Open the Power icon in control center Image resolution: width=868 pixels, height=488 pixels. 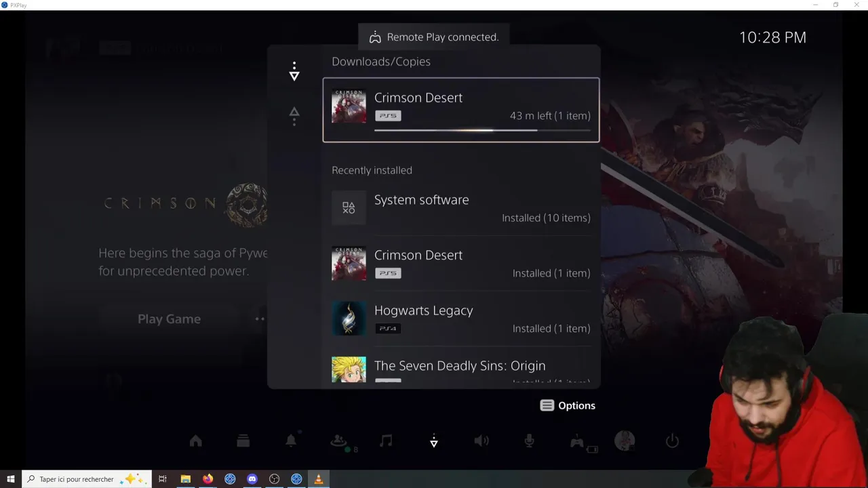click(672, 441)
